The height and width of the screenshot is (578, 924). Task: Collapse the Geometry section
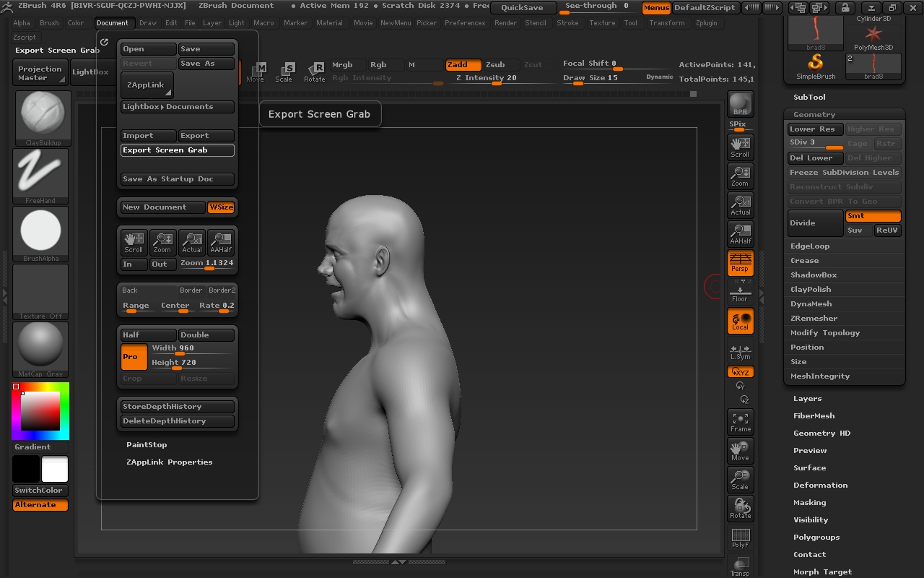pos(814,114)
